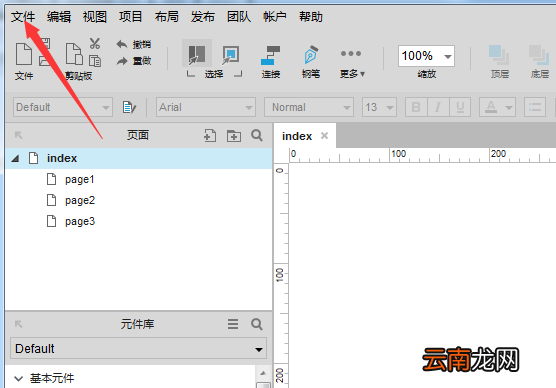Click the new file icon in toolbar

(x=24, y=54)
